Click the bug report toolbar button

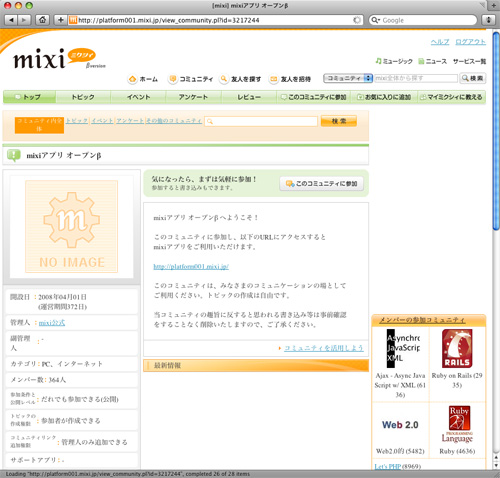pyautogui.click(x=489, y=20)
